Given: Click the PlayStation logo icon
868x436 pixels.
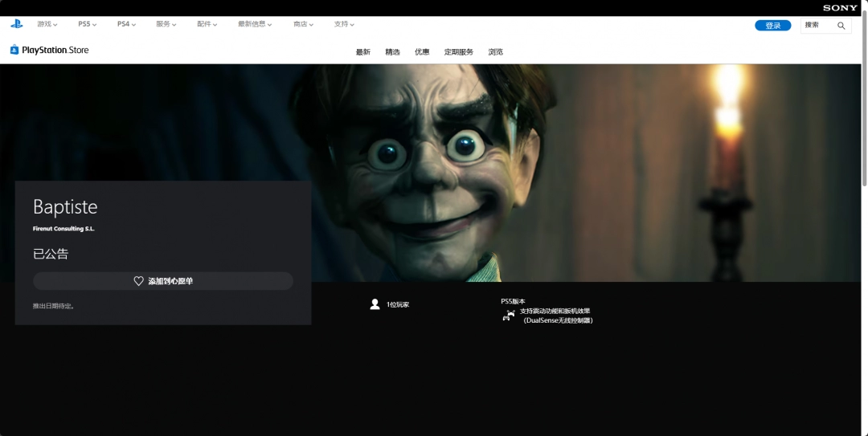Looking at the screenshot, I should tap(16, 24).
